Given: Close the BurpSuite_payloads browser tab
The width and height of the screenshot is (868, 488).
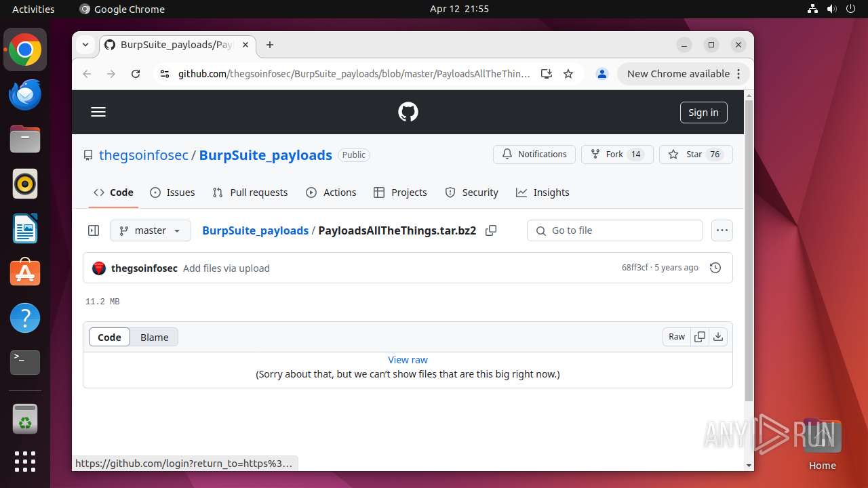Looking at the screenshot, I should [245, 45].
